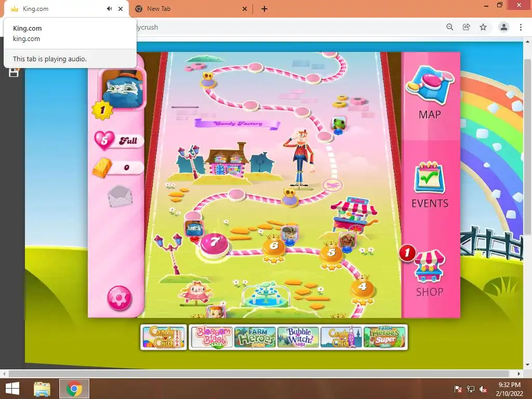Click the skull level node near Tiffi
Image resolution: width=532 pixels, height=399 pixels.
(x=290, y=198)
